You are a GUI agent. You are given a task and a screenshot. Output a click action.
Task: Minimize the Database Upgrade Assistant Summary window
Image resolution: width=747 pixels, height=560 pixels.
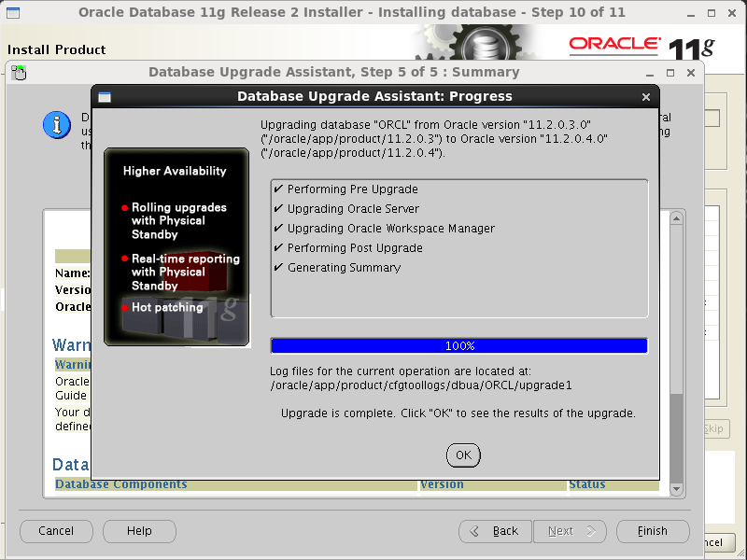pos(650,74)
